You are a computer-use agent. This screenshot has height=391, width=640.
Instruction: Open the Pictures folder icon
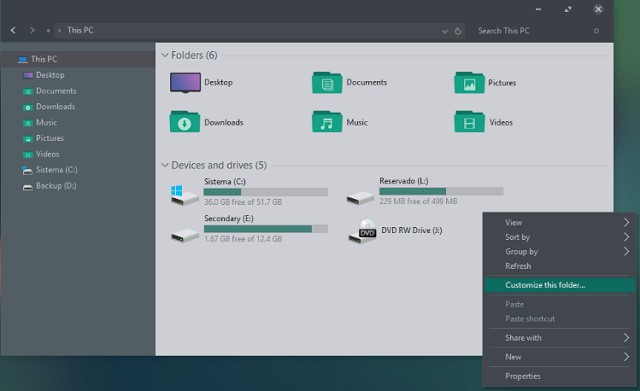point(469,82)
